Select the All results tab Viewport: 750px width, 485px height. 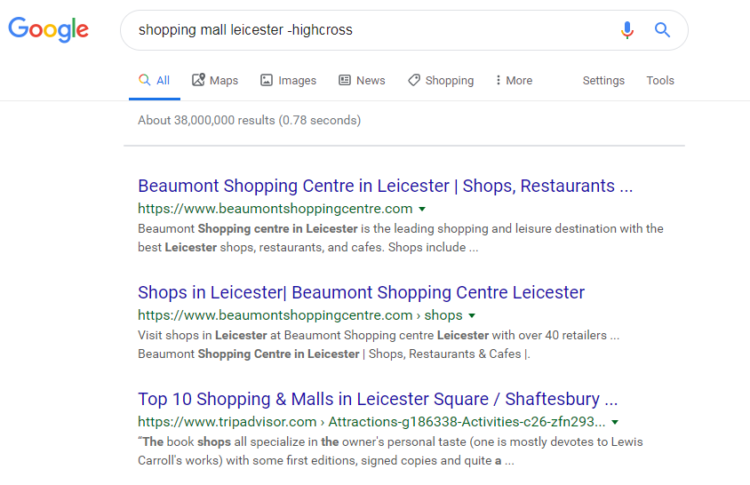click(154, 81)
